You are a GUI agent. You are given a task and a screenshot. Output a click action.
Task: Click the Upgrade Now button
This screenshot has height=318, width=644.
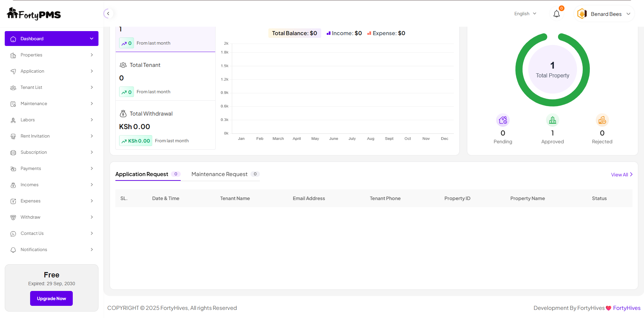tap(51, 298)
